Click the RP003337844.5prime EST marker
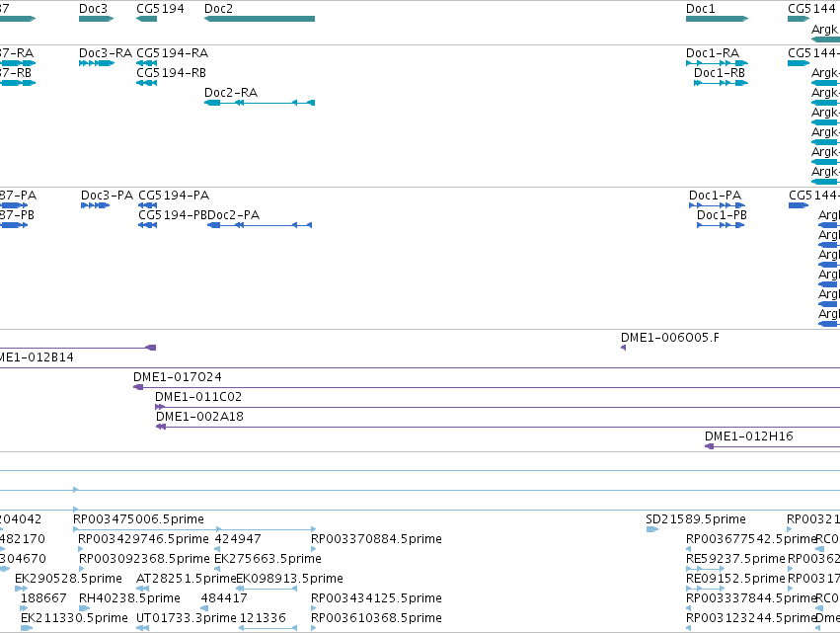 click(x=688, y=608)
